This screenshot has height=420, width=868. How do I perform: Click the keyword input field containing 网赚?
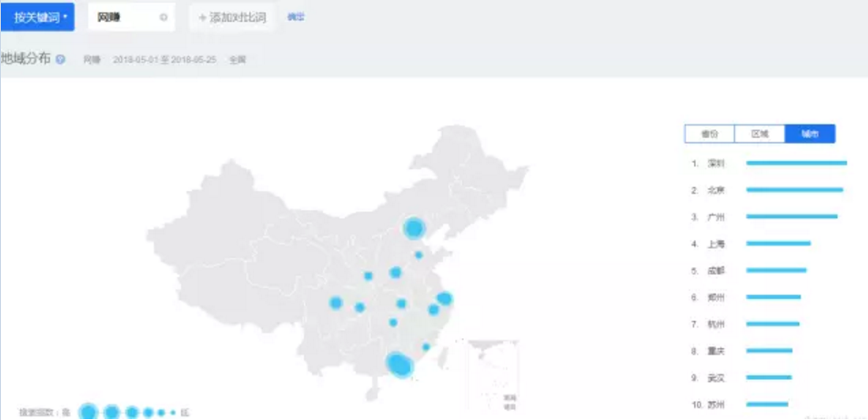coord(131,17)
